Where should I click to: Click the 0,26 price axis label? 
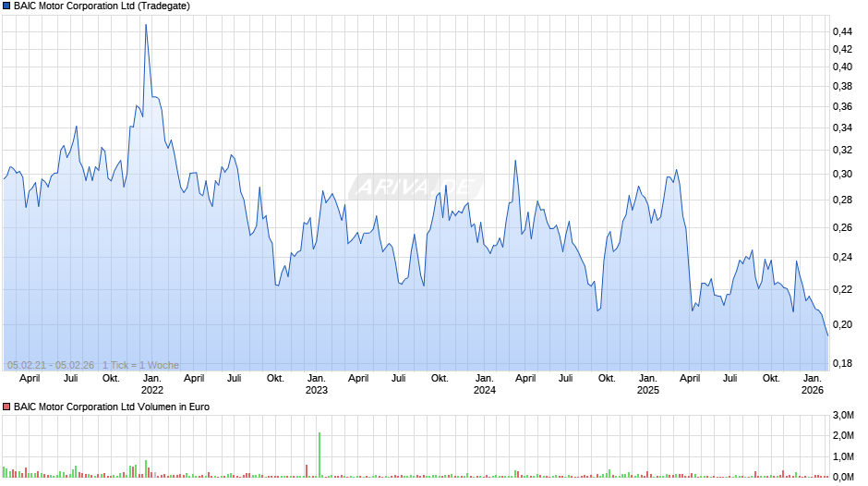842,227
